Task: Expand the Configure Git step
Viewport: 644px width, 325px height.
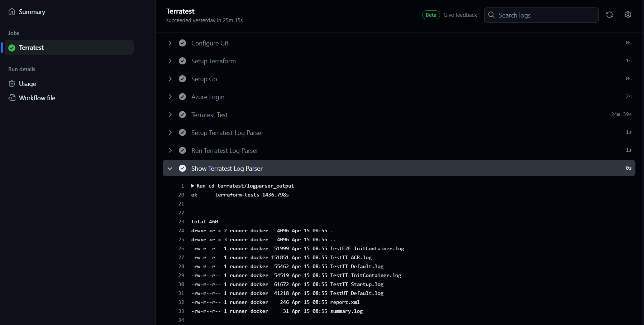Action: click(170, 43)
